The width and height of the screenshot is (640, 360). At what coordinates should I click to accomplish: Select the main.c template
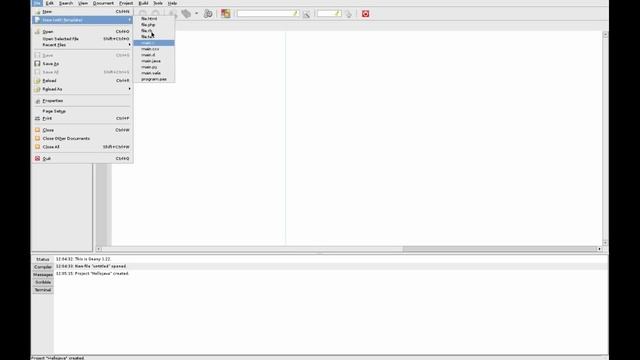[154, 43]
